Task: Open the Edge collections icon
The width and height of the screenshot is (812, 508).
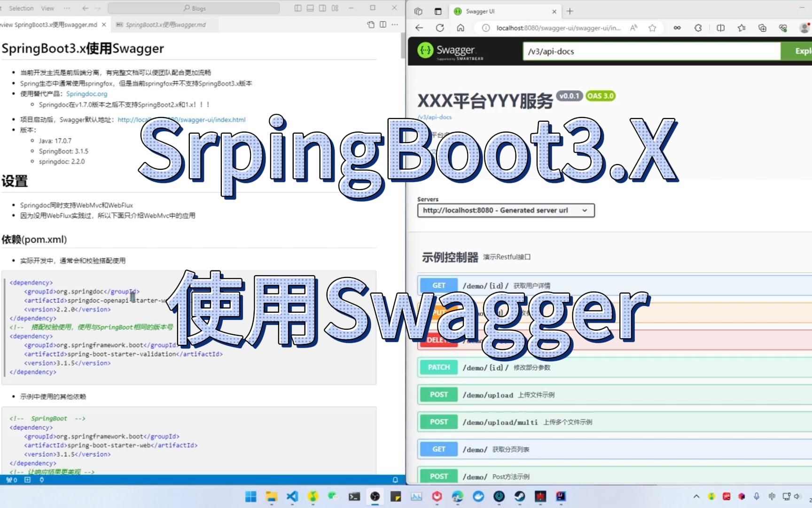Action: click(762, 28)
